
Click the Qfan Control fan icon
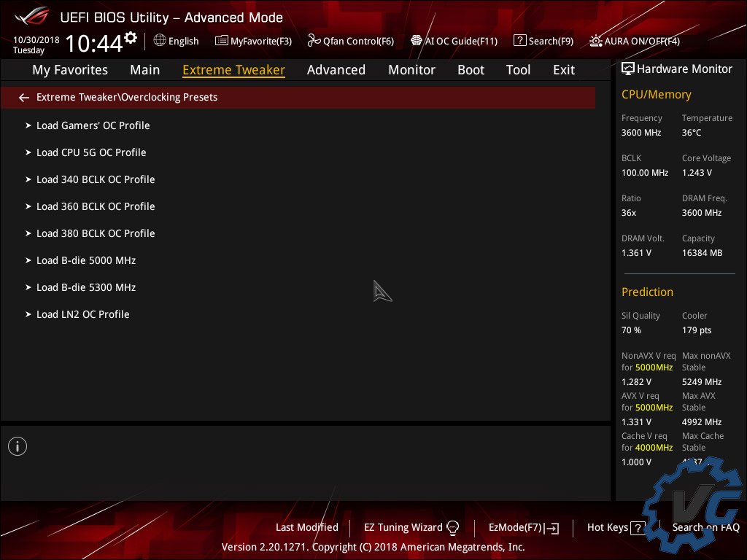(314, 41)
